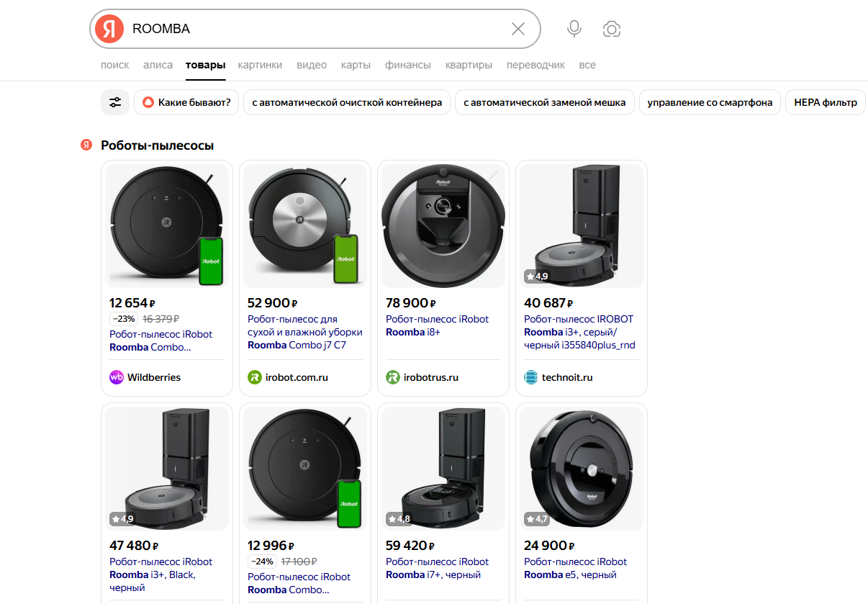Viewport: 868px width, 604px height.
Task: Open the 12 654 ₽ Roomba Combo image
Action: tap(167, 226)
